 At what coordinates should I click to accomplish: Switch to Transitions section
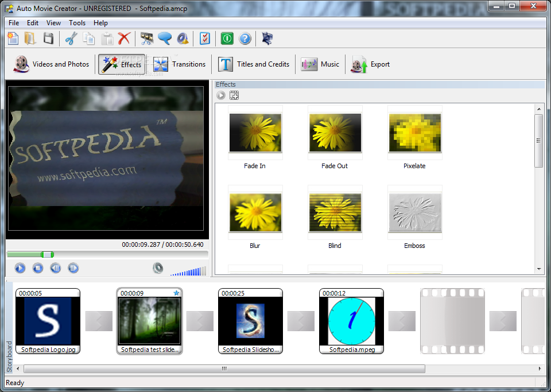(179, 64)
